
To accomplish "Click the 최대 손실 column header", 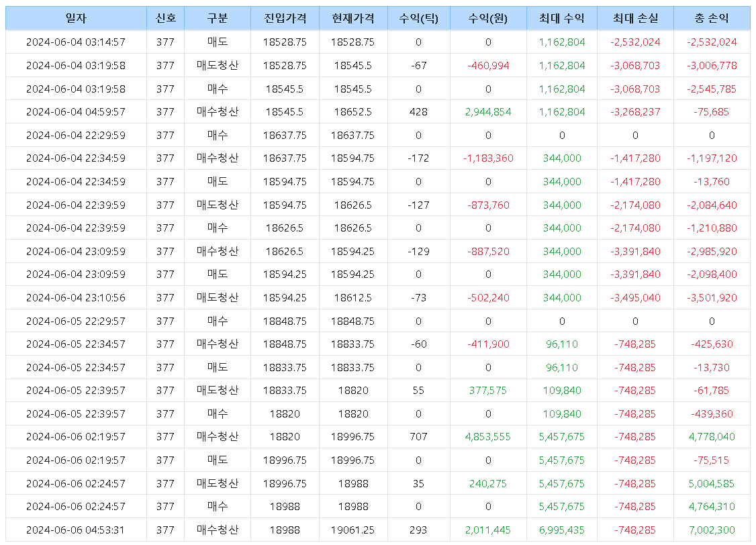I will click(635, 19).
